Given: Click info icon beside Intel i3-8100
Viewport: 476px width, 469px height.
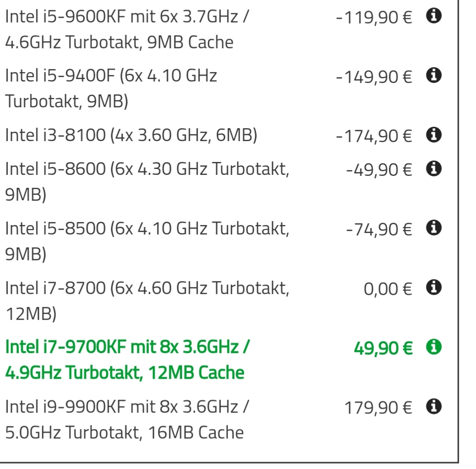Looking at the screenshot, I should pos(434,134).
